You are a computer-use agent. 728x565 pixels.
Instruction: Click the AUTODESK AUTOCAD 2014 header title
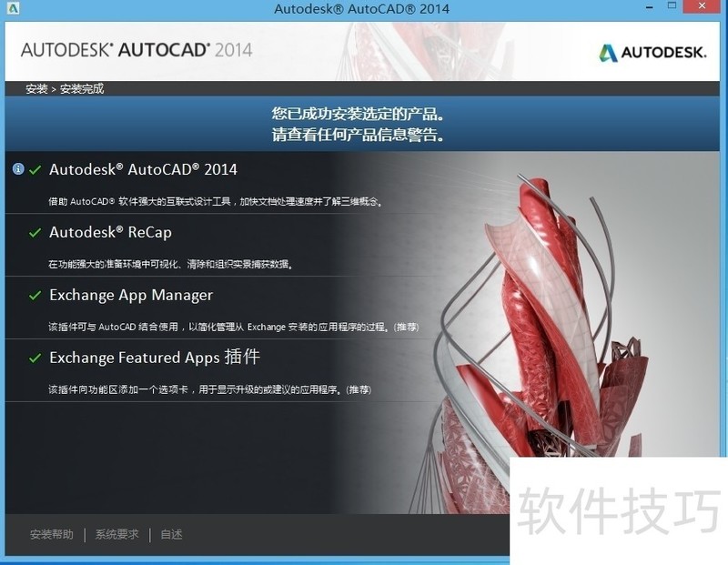point(136,50)
